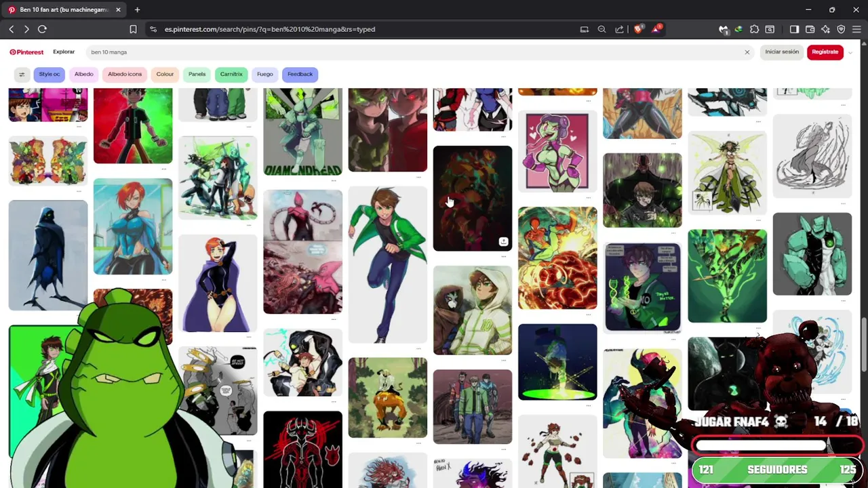Filter by the Fuego chip
Screen dimensions: 868x488
point(265,75)
